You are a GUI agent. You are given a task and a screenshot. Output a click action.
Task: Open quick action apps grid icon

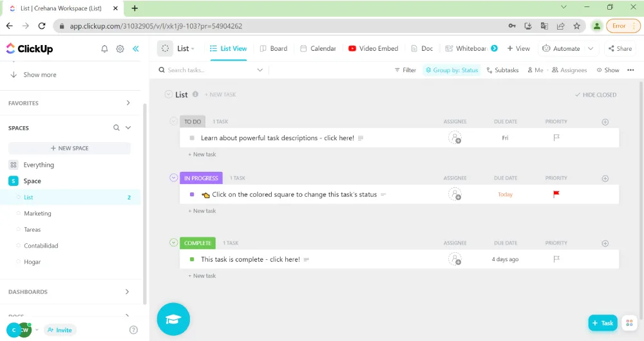point(629,323)
